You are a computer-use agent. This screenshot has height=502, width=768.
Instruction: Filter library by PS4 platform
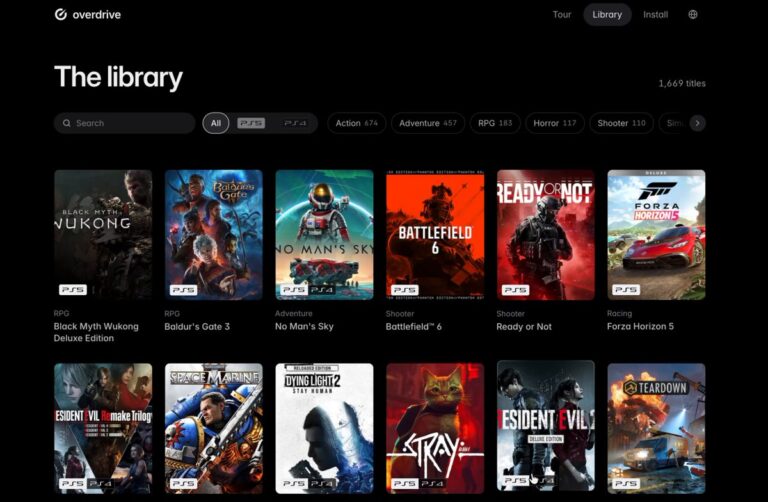295,123
